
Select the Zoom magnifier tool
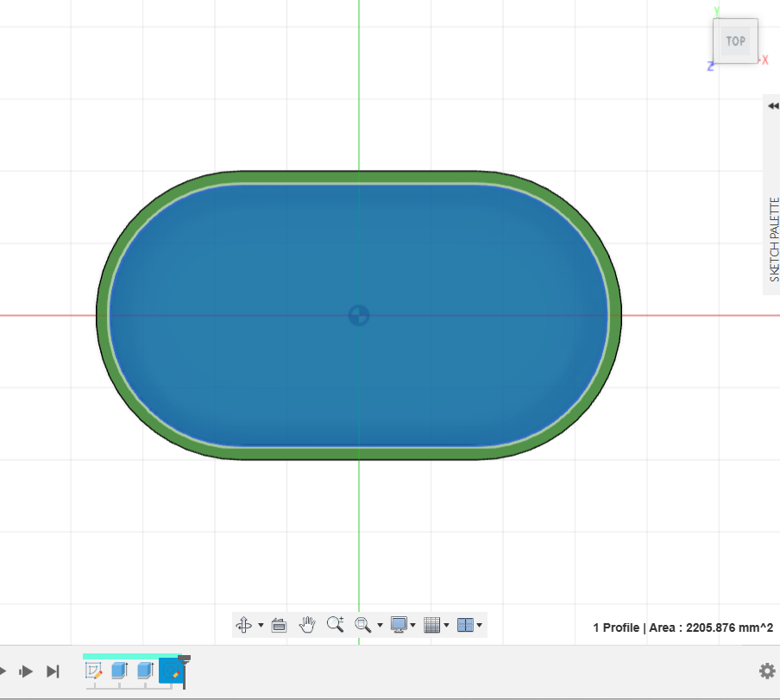coord(335,625)
